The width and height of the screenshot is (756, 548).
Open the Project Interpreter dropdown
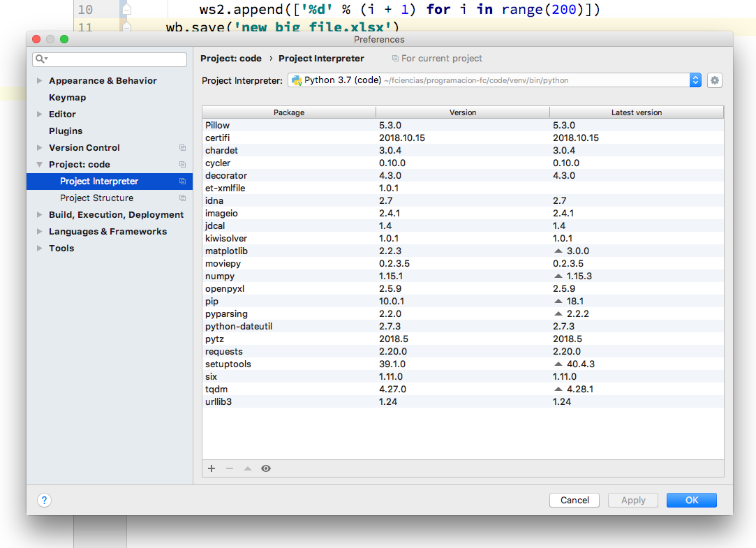[x=695, y=80]
